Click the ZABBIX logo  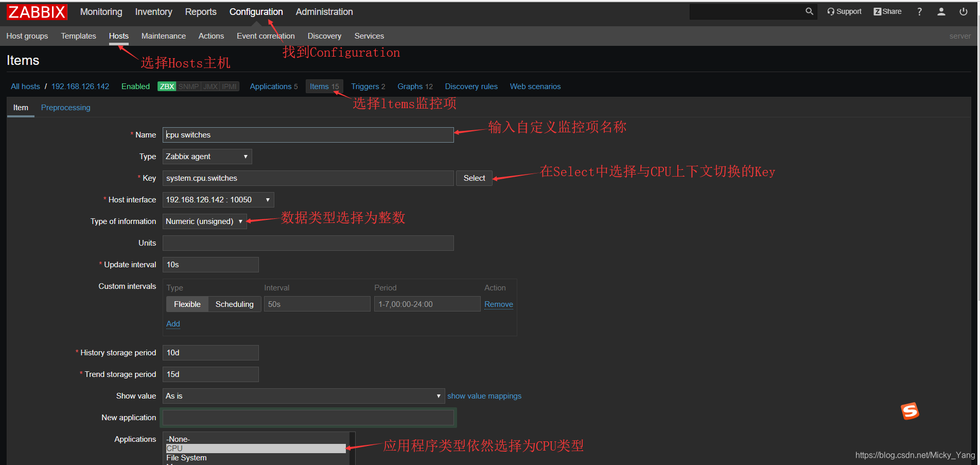pyautogui.click(x=37, y=12)
